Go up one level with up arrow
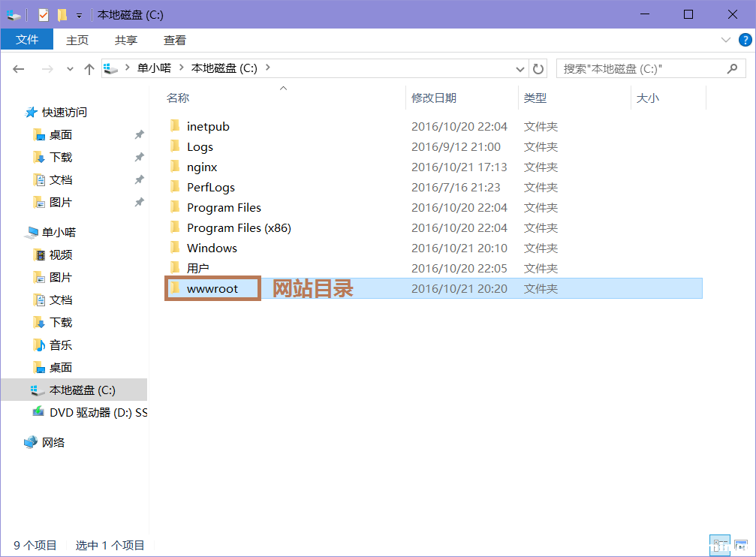 click(89, 69)
